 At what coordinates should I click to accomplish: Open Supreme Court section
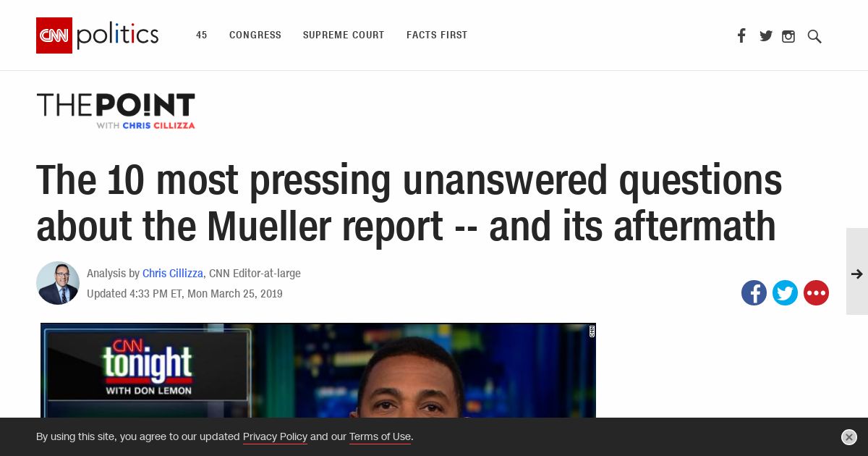click(x=344, y=35)
